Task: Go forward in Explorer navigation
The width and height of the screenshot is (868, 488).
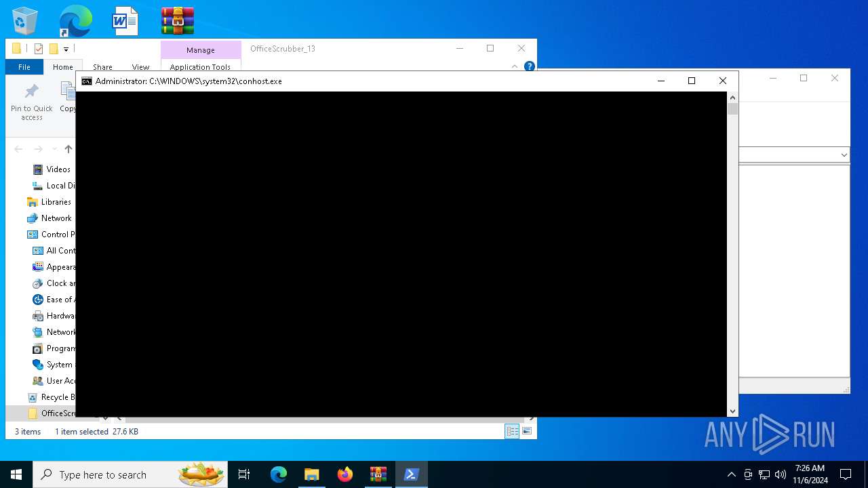Action: pyautogui.click(x=39, y=149)
